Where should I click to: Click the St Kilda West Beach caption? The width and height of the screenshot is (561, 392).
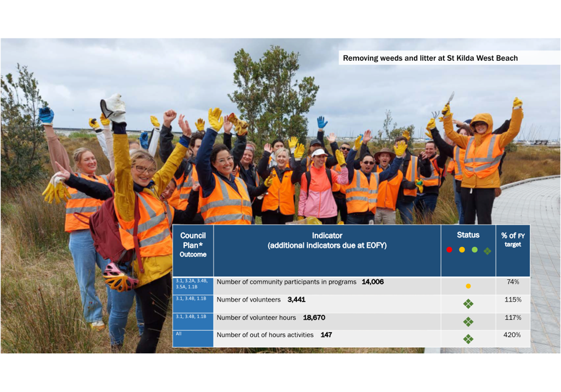430,58
